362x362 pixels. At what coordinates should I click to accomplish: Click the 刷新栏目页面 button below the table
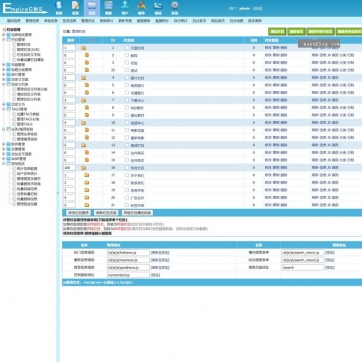[106, 213]
